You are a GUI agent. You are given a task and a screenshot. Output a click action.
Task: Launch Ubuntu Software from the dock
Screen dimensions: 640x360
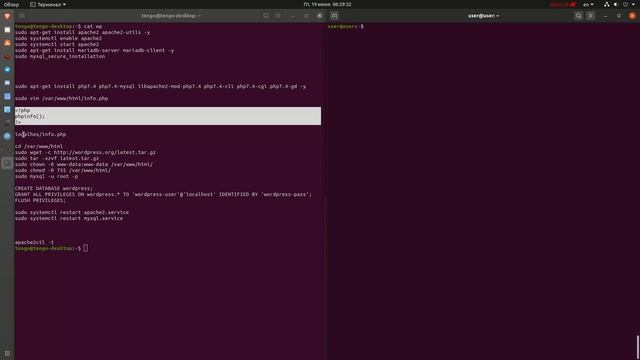click(x=7, y=43)
